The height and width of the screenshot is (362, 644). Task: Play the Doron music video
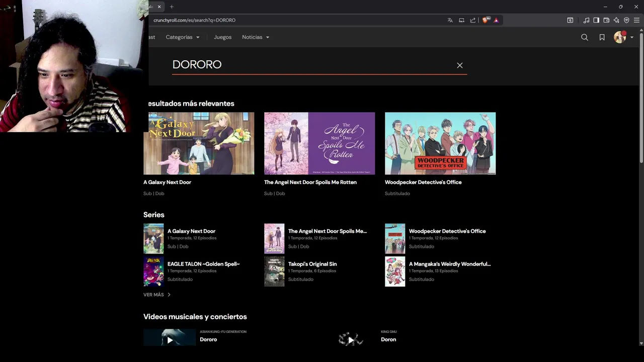(351, 340)
